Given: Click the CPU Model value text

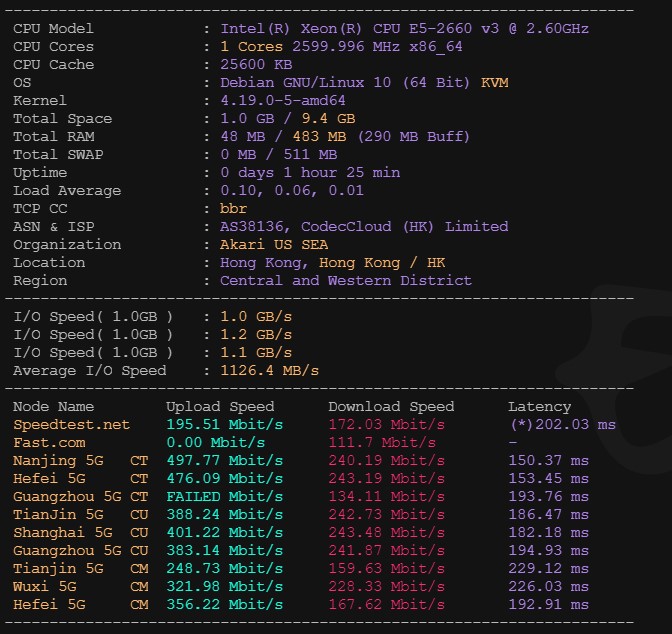Looking at the screenshot, I should click(404, 29).
